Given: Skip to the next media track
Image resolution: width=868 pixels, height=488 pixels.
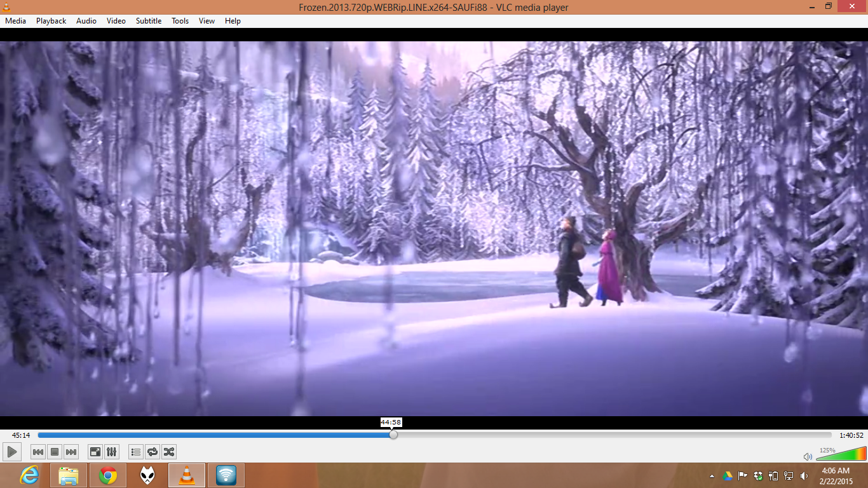Looking at the screenshot, I should click(71, 452).
